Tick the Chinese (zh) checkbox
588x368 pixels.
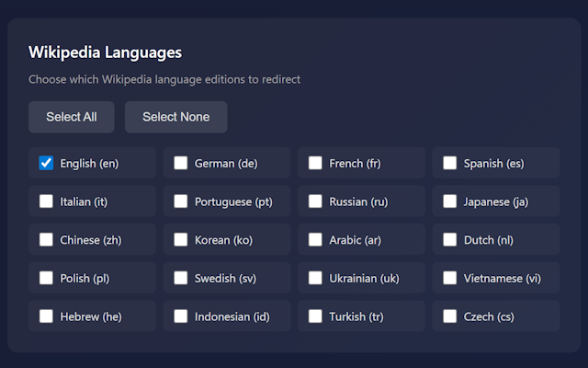pyautogui.click(x=46, y=240)
